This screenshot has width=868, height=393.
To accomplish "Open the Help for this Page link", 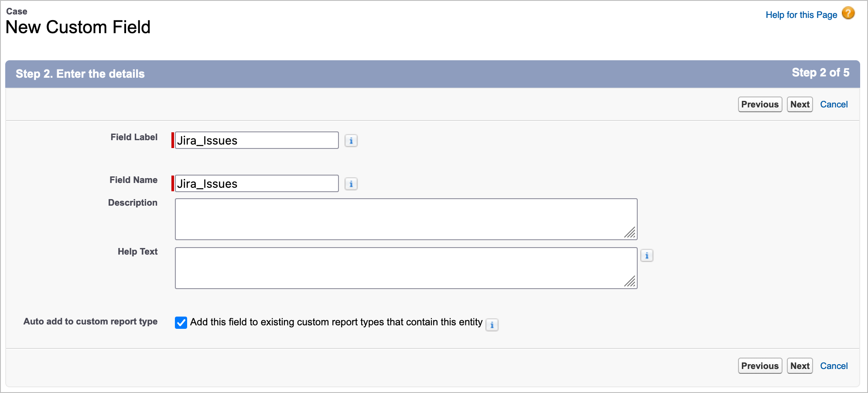I will point(801,15).
